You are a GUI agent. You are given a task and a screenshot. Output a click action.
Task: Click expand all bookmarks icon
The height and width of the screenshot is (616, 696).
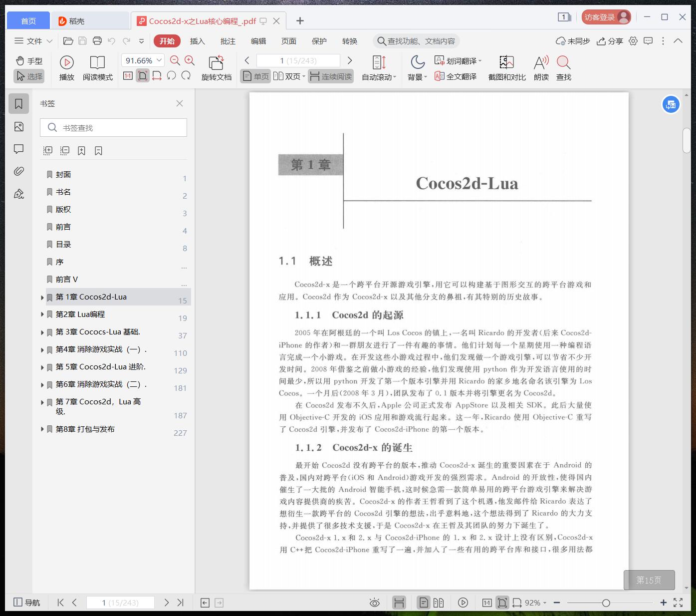[48, 150]
